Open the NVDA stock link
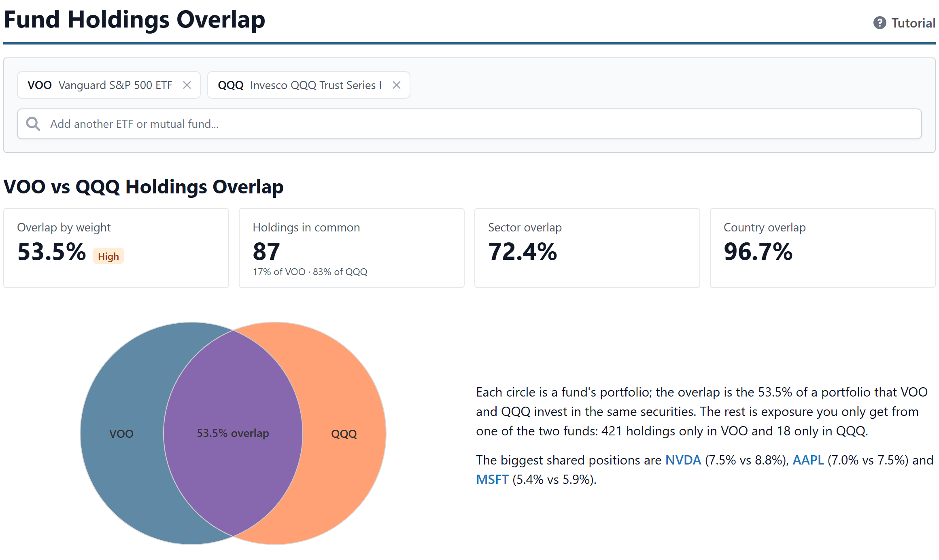 [x=683, y=460]
